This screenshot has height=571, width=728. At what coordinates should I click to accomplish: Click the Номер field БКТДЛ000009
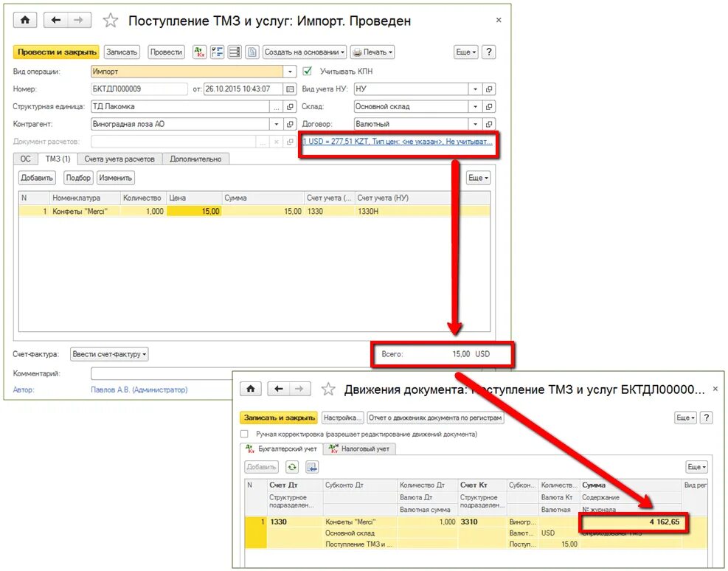[x=139, y=89]
